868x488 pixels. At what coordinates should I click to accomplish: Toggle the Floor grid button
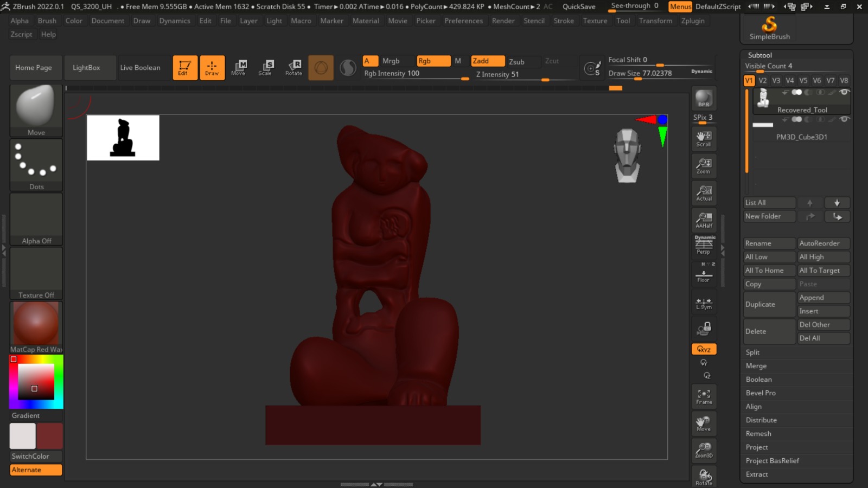[x=704, y=273]
